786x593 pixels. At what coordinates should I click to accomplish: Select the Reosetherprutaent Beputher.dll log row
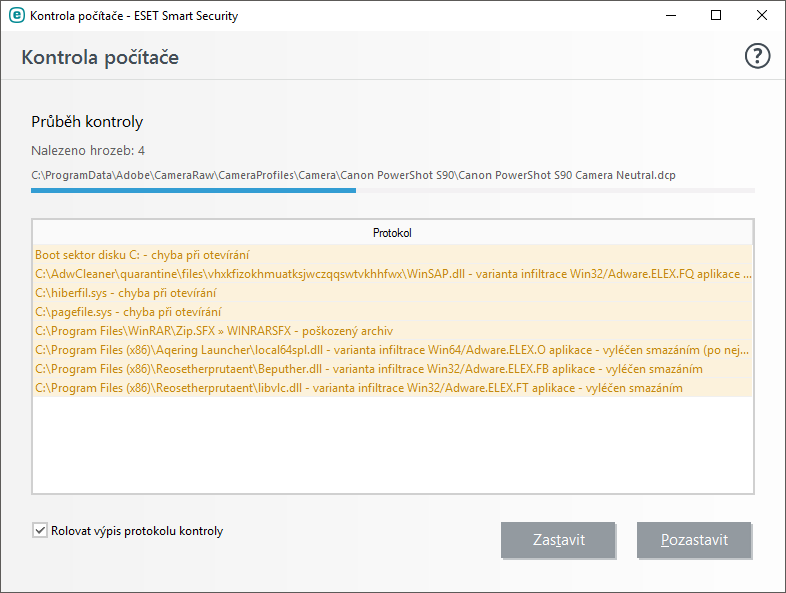[x=392, y=369]
